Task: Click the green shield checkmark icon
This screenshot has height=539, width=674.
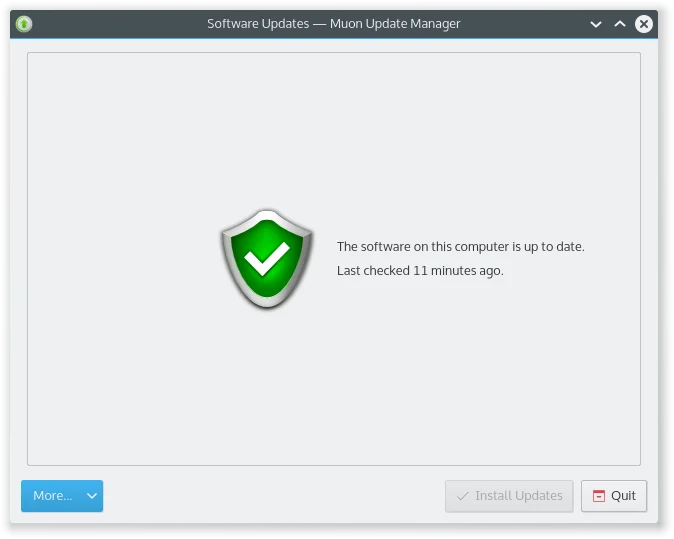Action: 267,259
